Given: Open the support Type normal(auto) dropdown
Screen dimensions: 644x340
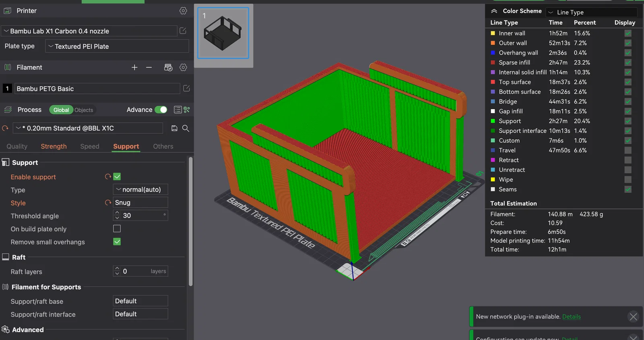Looking at the screenshot, I should (140, 189).
